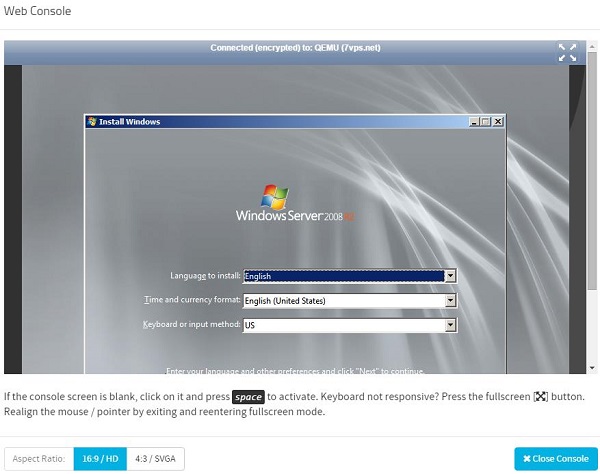
Task: Click the 'Web Console' heading text
Action: (38, 11)
